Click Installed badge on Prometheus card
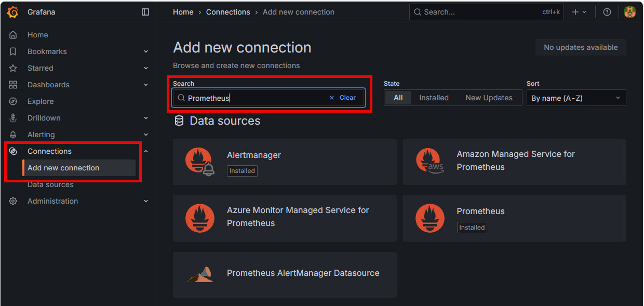 [472, 228]
